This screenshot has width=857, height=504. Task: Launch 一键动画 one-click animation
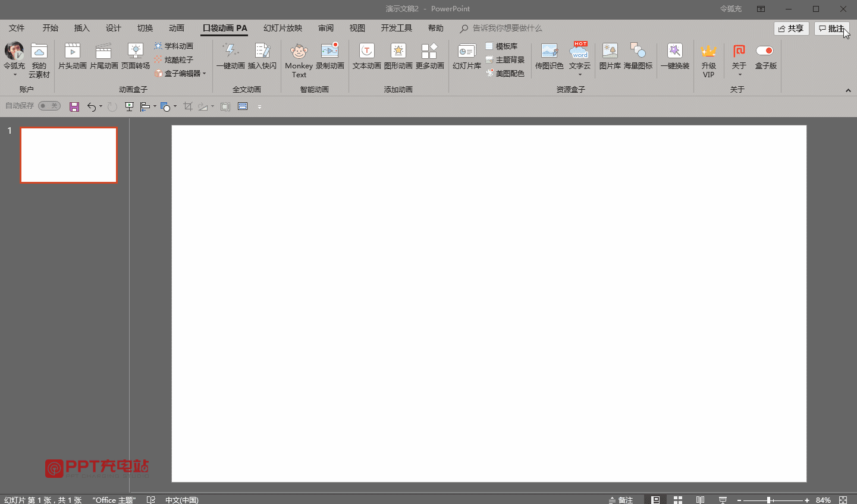pyautogui.click(x=231, y=56)
